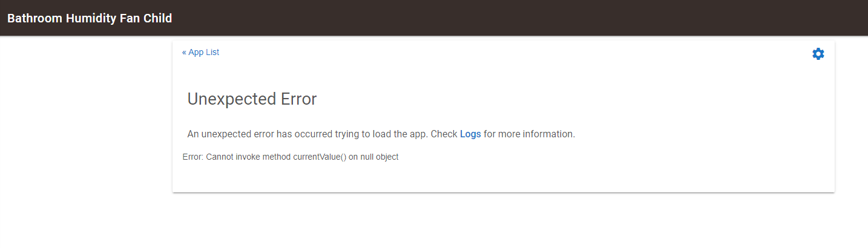Click the word 'Error:' prefix in detail line
Viewport: 868px width, 248px height.
point(192,157)
